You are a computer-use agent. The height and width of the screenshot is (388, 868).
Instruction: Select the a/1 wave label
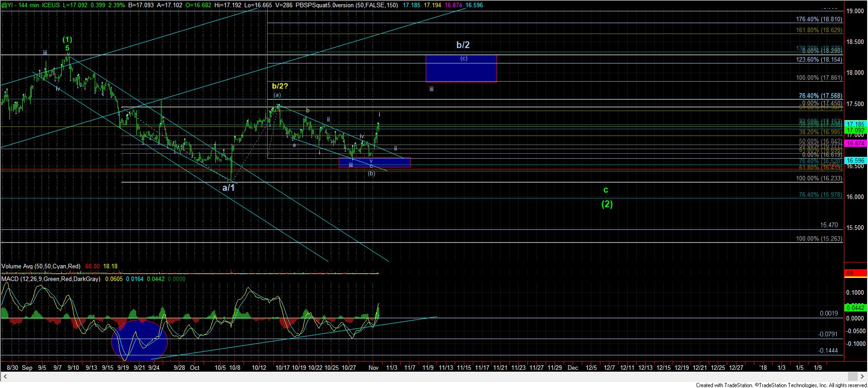229,187
